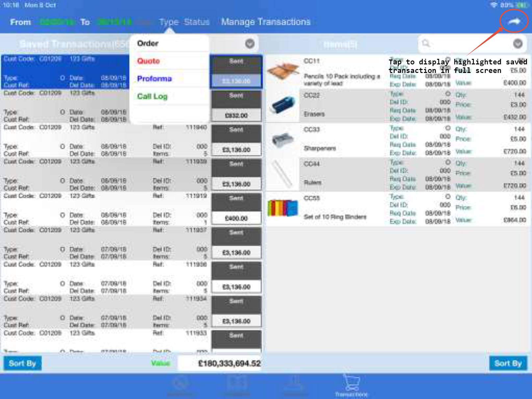Expand the Saved Transactions dropdown arrow

click(x=250, y=43)
